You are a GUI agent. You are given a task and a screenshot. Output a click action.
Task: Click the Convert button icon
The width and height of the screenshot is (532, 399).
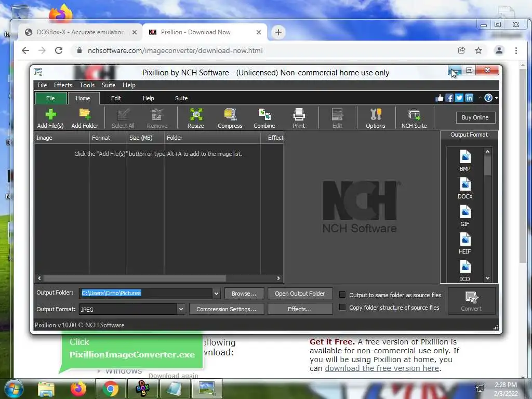pyautogui.click(x=471, y=301)
